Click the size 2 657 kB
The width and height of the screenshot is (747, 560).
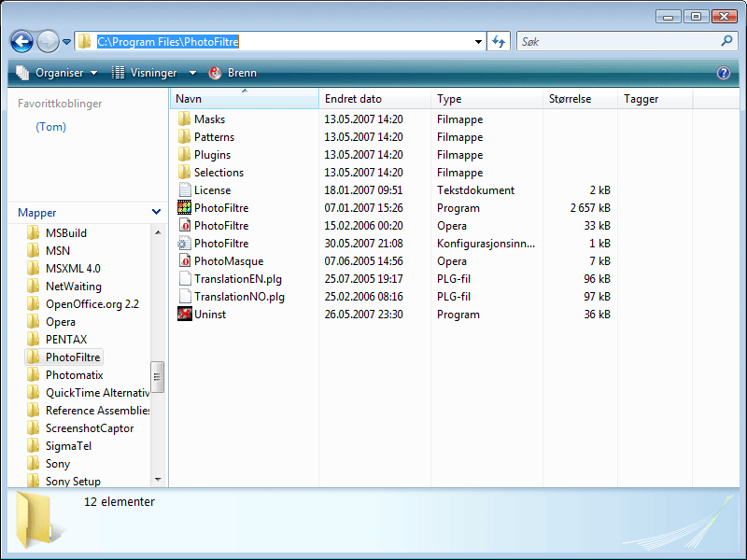pyautogui.click(x=590, y=207)
